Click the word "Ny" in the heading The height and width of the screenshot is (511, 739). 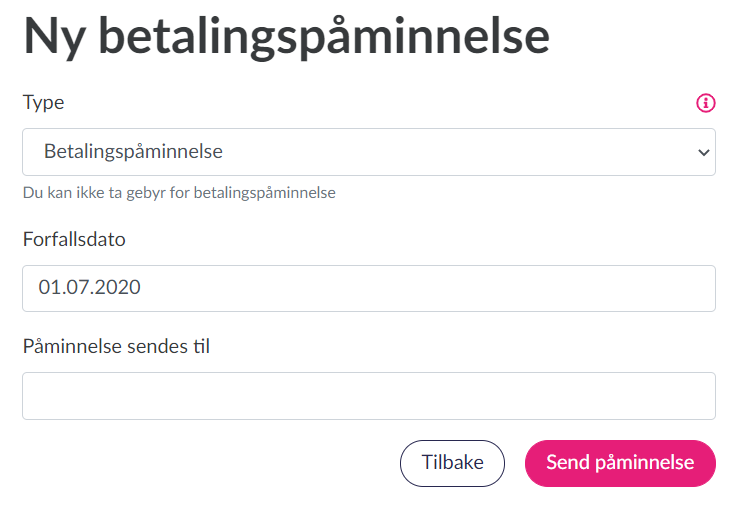55,37
